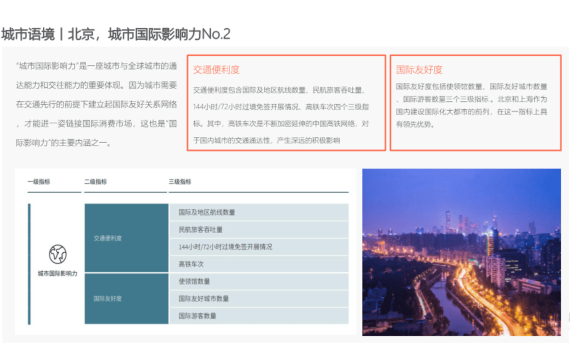Select the Beijing night skyline photo
Image resolution: width=570 pixels, height=360 pixels.
coord(461,252)
